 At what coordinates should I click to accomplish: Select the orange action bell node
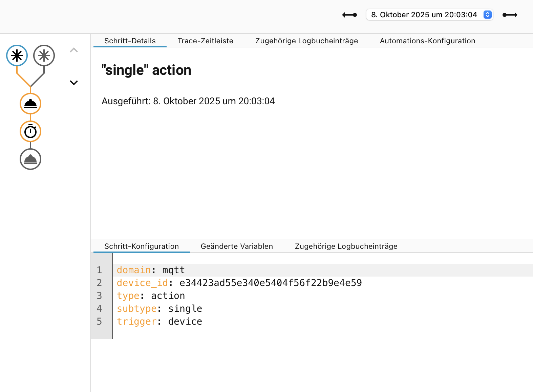(30, 104)
